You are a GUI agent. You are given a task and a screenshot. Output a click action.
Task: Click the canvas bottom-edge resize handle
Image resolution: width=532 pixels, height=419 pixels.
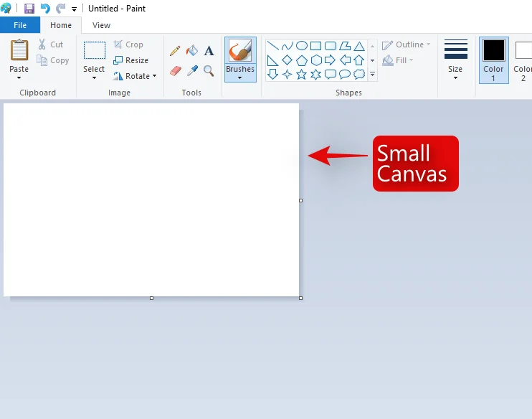(x=152, y=298)
